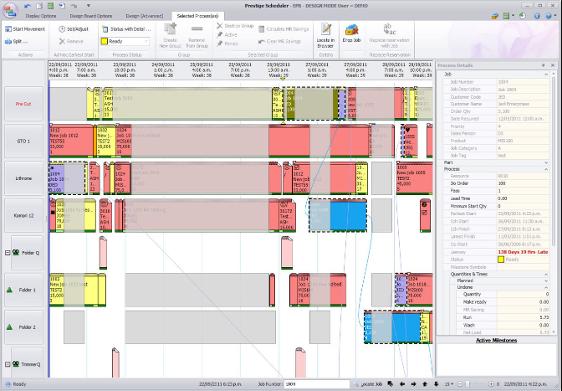Click the Active pin option
Image resolution: width=562 pixels, height=391 pixels.
pyautogui.click(x=227, y=35)
